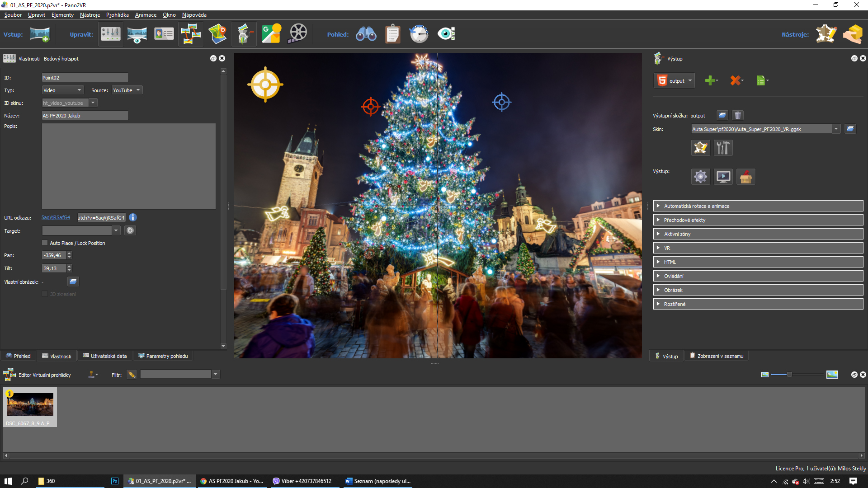Viewport: 868px width, 488px height.
Task: Remove output with the red X icon
Action: tap(736, 81)
